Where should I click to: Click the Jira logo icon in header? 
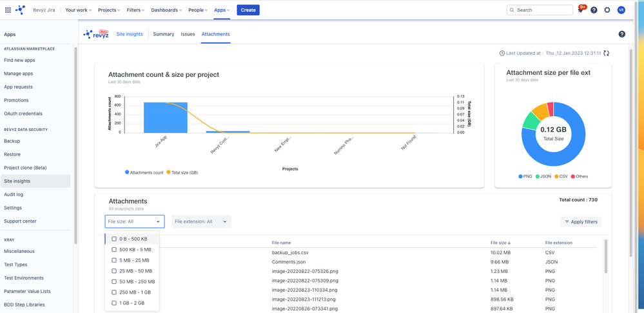tap(21, 10)
